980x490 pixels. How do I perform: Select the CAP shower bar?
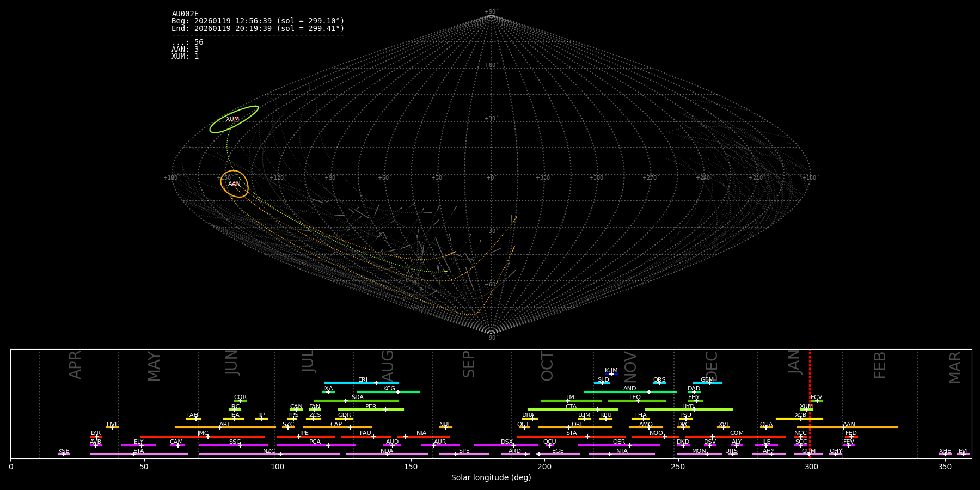tap(338, 427)
